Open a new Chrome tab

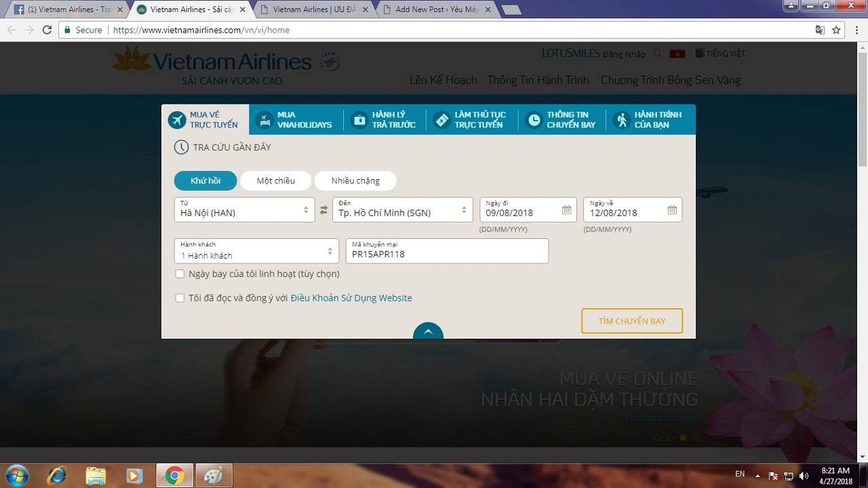(511, 10)
